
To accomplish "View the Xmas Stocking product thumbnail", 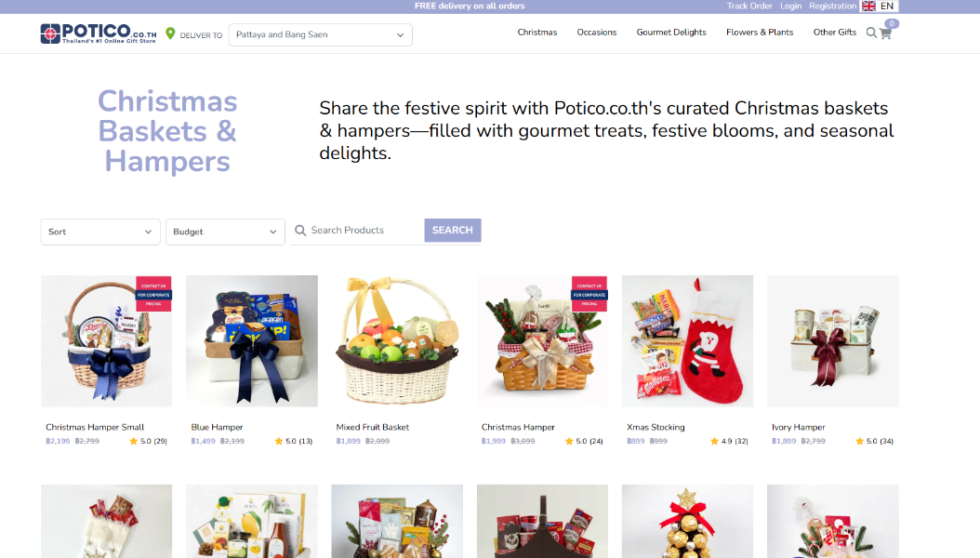I will click(x=687, y=341).
